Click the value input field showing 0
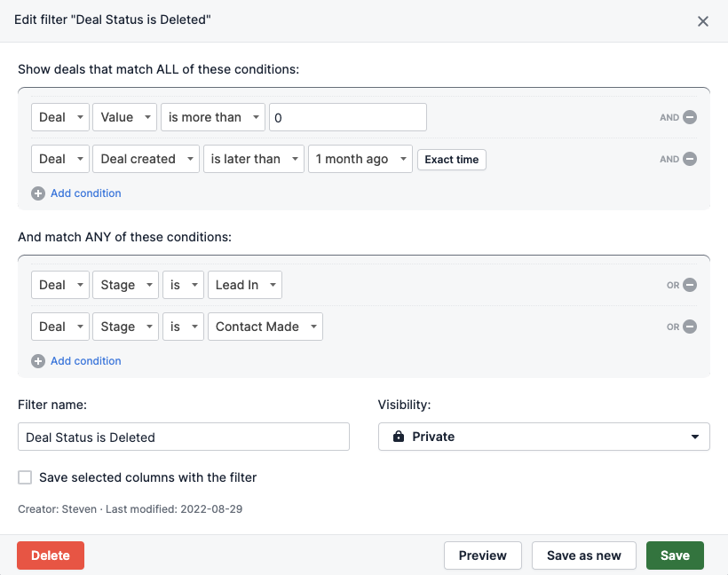The width and height of the screenshot is (728, 575). 348,117
